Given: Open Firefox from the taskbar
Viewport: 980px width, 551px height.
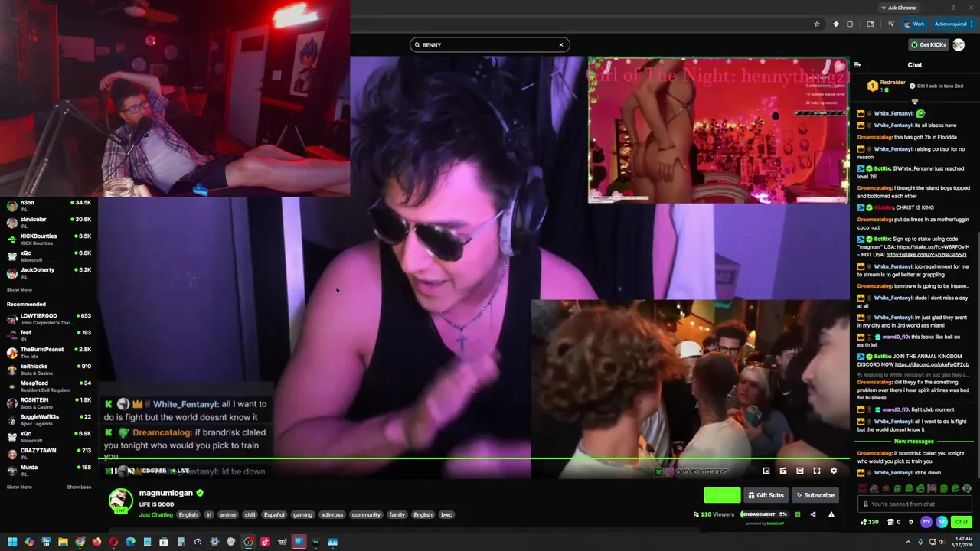Looking at the screenshot, I should [96, 542].
